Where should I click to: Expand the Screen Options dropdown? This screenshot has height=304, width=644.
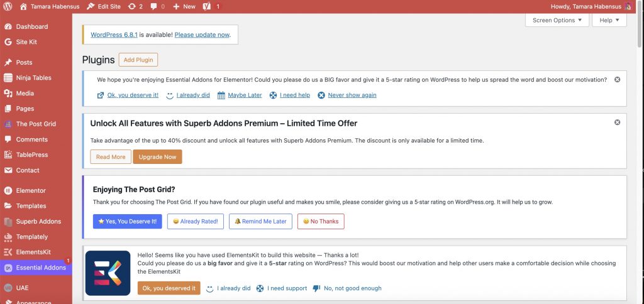[x=557, y=20]
